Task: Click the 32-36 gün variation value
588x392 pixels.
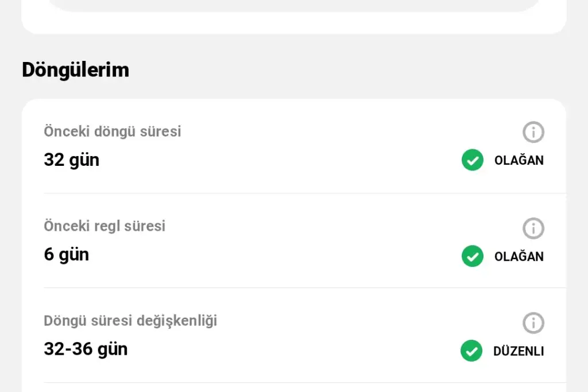Action: [86, 349]
